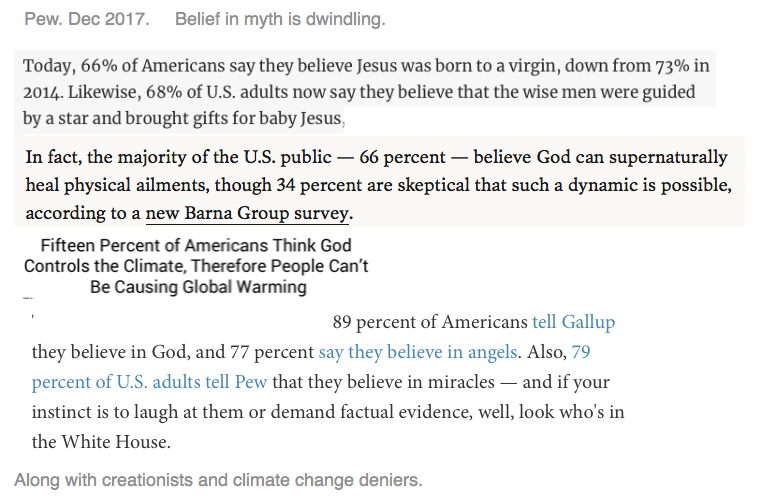Click headline line "Be Causing Global Warming"
This screenshot has height=496, width=758.
tap(198, 287)
